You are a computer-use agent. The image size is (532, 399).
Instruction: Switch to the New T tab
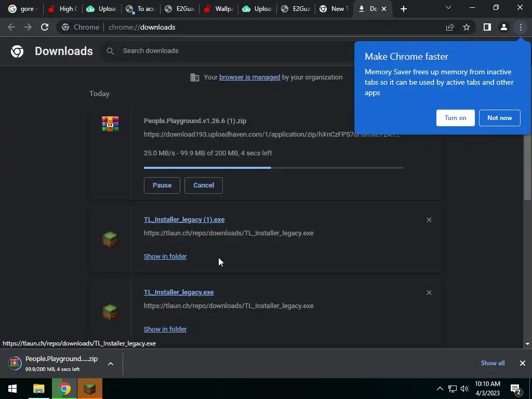[x=334, y=9]
